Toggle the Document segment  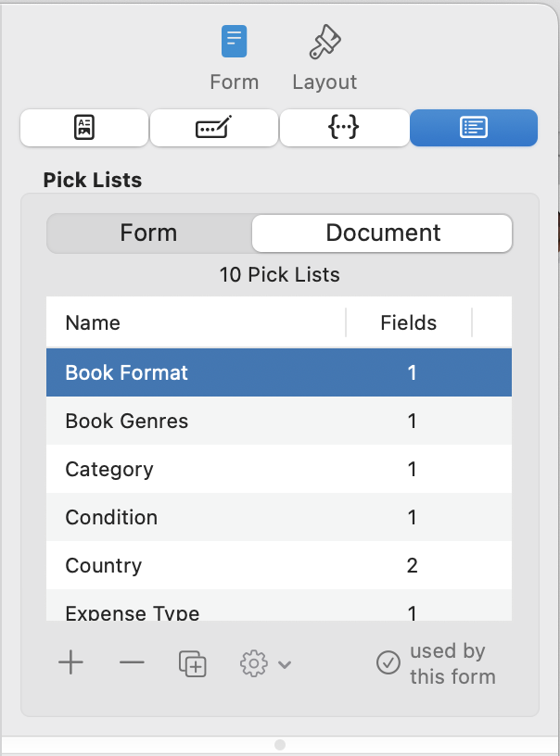383,233
